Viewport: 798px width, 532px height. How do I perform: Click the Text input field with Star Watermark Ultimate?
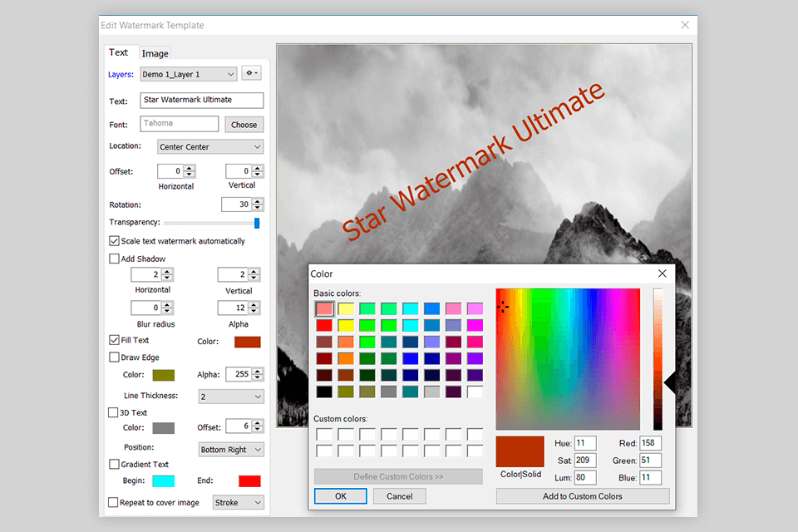pyautogui.click(x=201, y=100)
